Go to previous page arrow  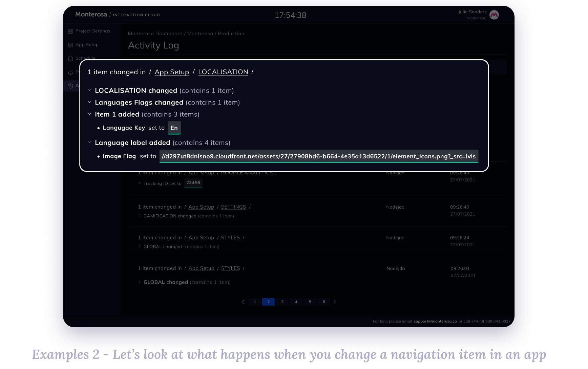click(x=243, y=302)
